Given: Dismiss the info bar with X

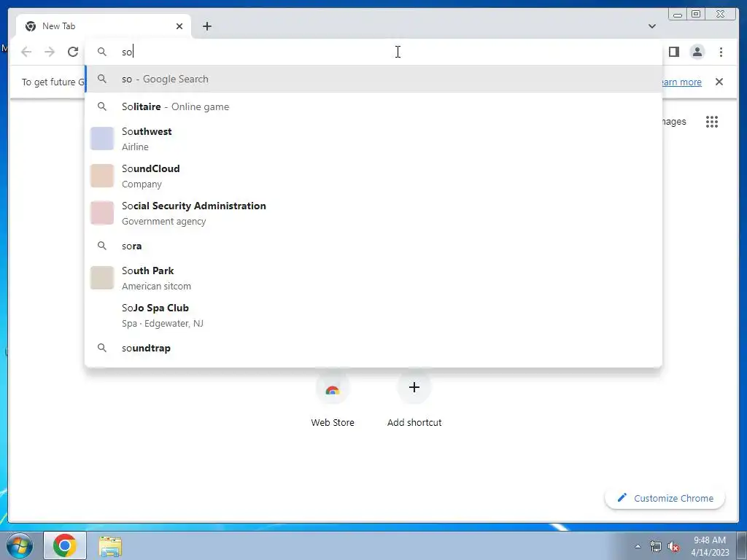Looking at the screenshot, I should pos(719,82).
